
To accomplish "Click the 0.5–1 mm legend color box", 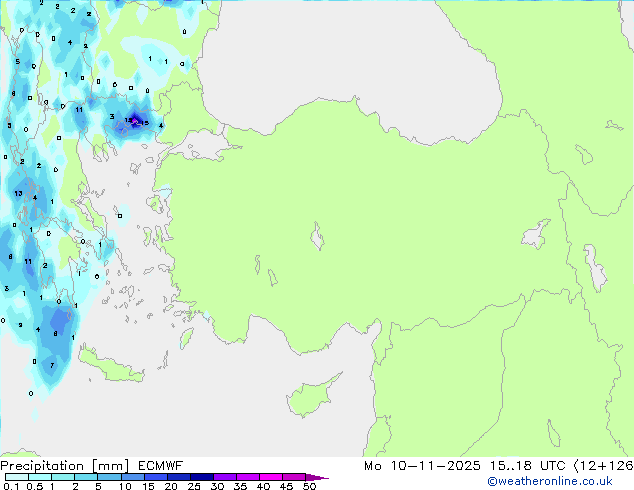I will coord(40,477).
